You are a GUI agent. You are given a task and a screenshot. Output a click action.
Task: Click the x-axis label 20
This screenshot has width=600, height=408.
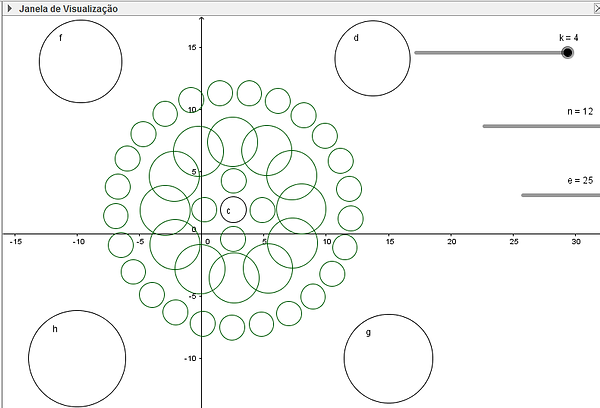452,242
